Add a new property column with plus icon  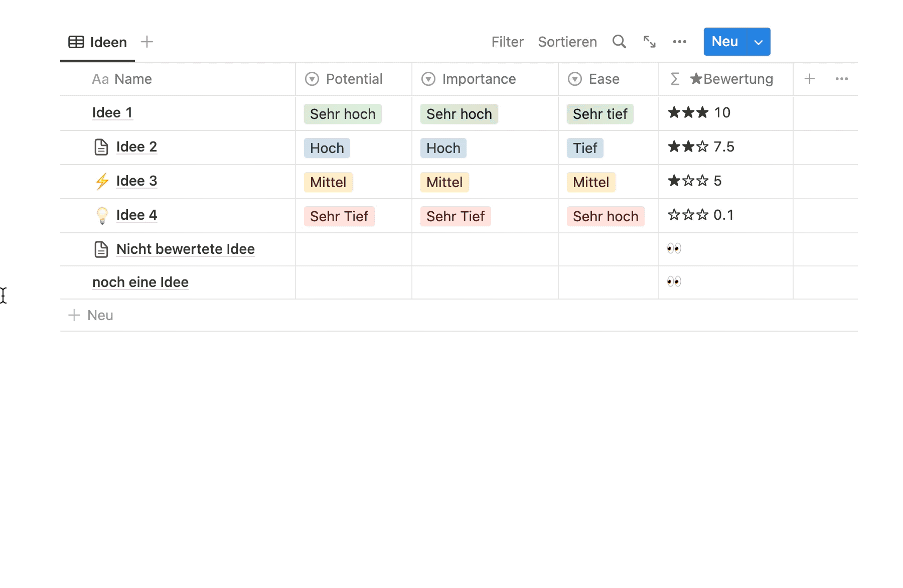click(809, 79)
